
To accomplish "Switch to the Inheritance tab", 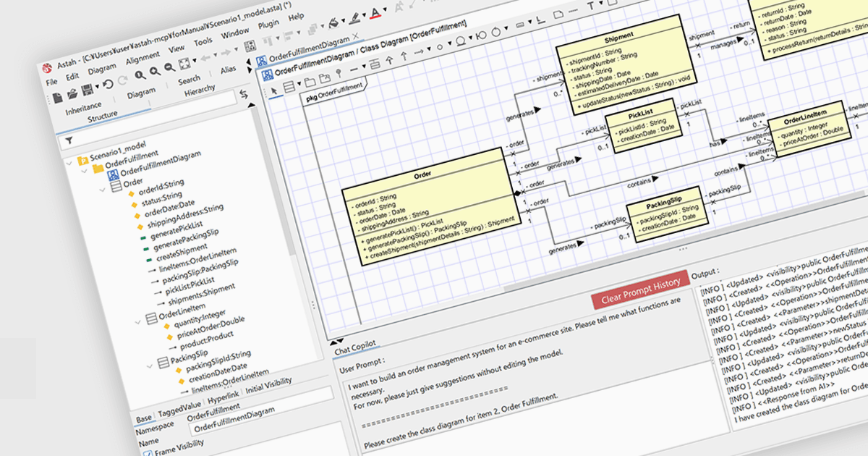I will pos(83,109).
